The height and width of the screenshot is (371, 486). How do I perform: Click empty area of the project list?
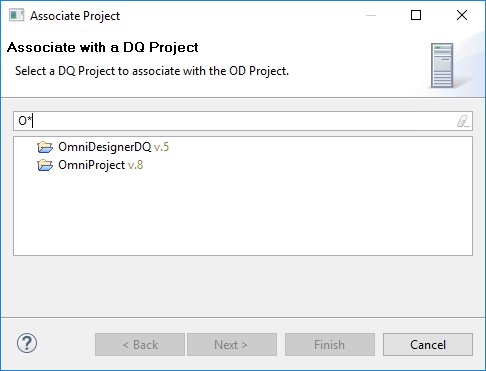click(x=243, y=217)
